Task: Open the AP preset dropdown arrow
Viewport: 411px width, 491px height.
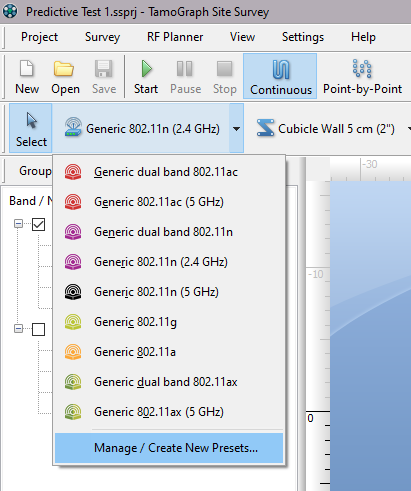Action: click(236, 128)
